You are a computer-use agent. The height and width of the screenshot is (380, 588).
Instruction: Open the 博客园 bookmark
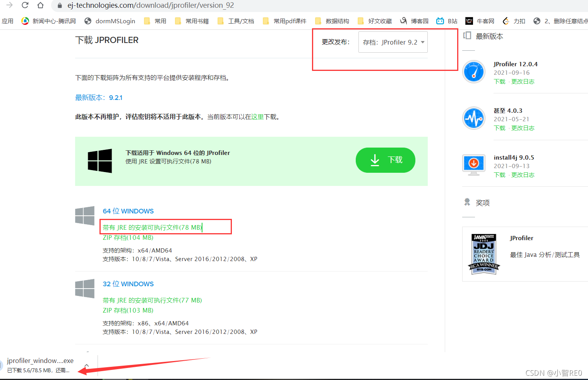(415, 21)
